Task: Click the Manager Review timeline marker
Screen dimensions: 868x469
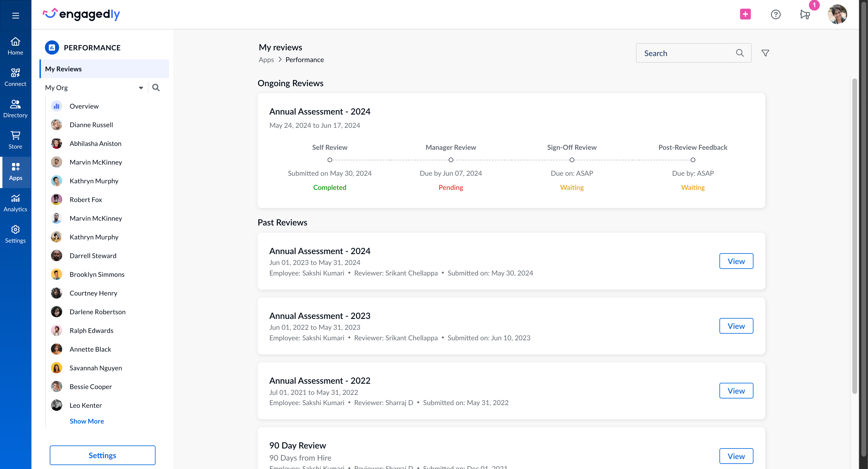Action: pos(451,160)
